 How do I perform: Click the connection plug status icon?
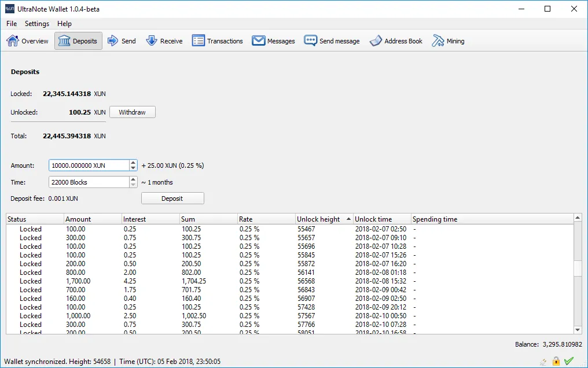543,361
